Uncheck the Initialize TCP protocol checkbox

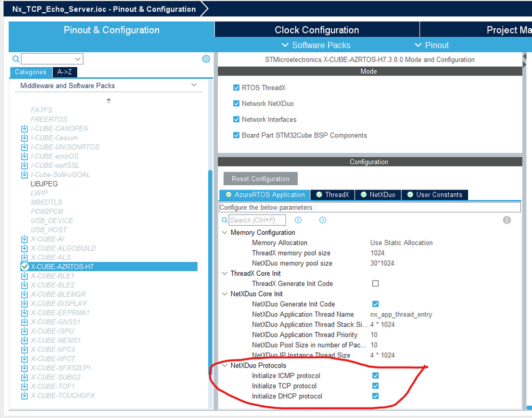[375, 386]
